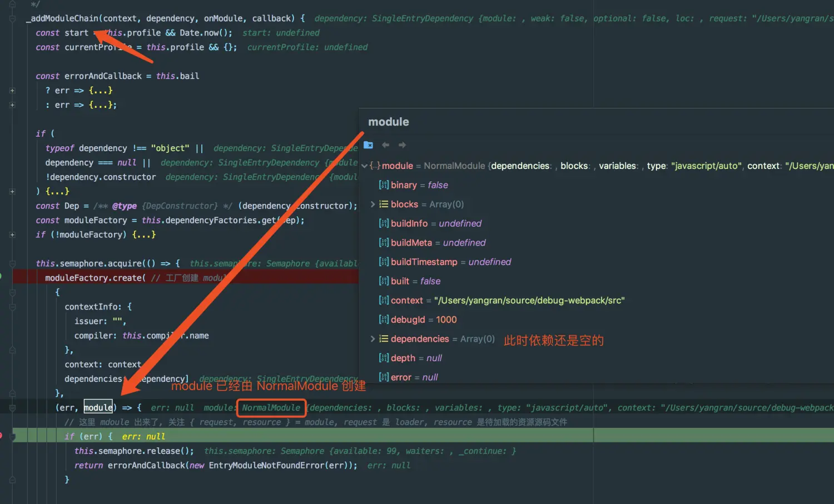
Task: Click the array icon next to blocks
Action: (384, 204)
